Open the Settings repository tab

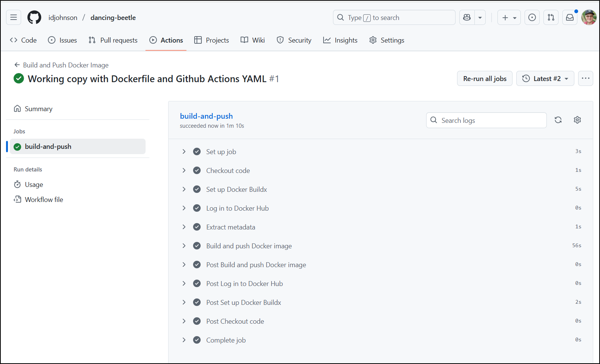(387, 40)
